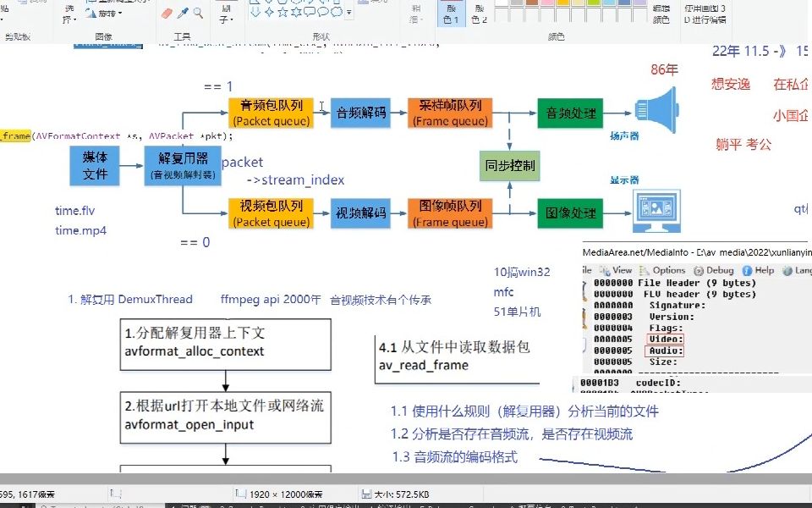
Task: Click the 同步控制 sync control box
Action: pyautogui.click(x=510, y=166)
